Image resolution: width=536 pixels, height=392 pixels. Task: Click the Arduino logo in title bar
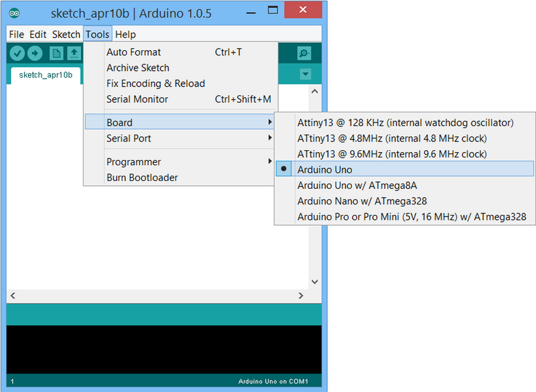[x=14, y=13]
